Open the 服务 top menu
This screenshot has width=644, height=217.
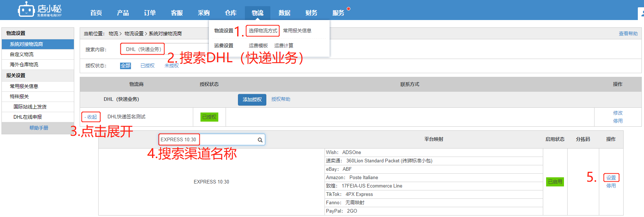[x=338, y=13]
